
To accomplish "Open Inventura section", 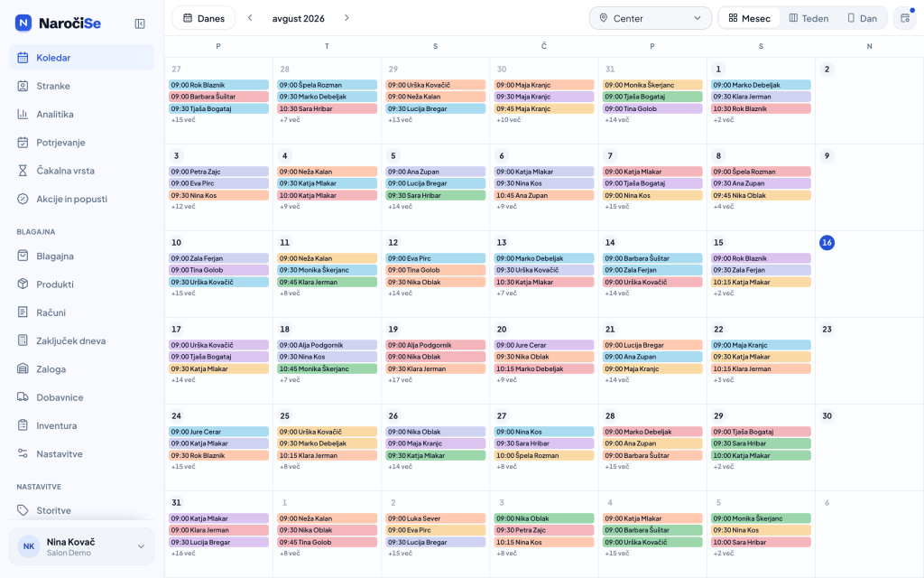I will coord(82,426).
